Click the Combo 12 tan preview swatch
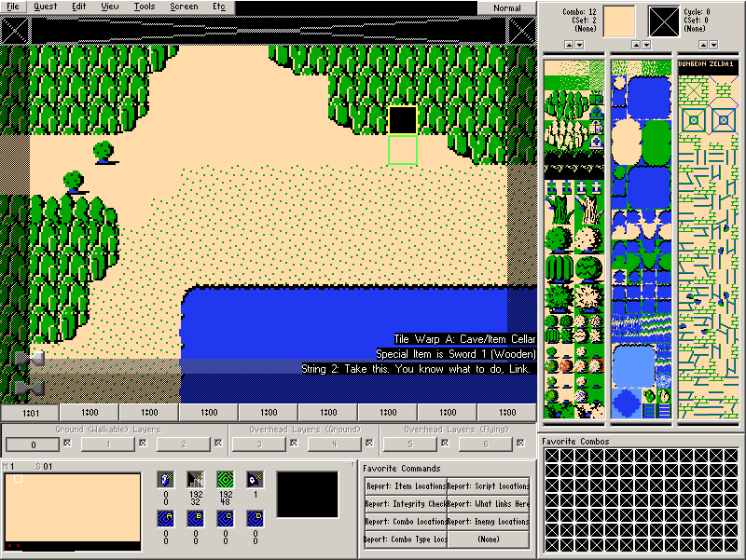The image size is (746, 560). click(619, 21)
